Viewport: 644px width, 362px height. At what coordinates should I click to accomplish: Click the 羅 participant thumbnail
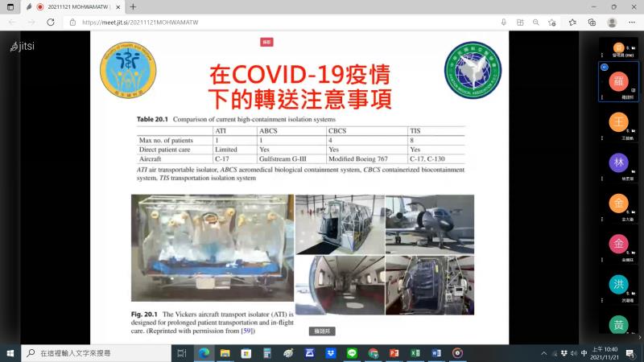pyautogui.click(x=618, y=81)
